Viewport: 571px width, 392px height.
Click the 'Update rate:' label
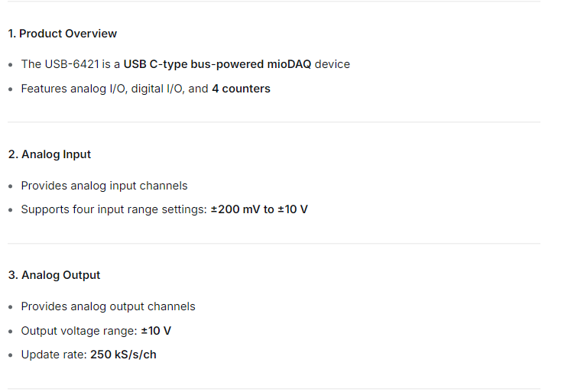point(54,355)
